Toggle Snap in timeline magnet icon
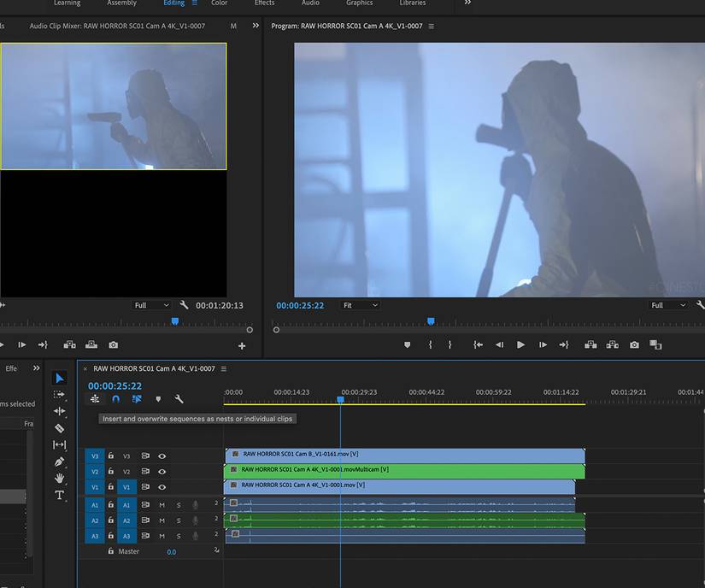The width and height of the screenshot is (705, 588). click(x=115, y=399)
